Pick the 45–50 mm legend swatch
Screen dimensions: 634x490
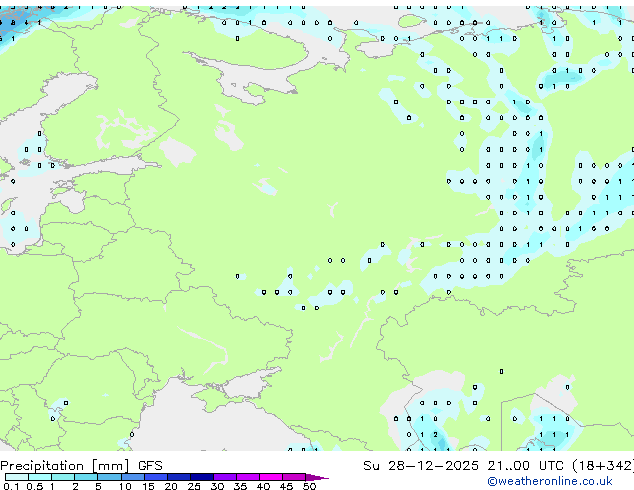[294, 477]
